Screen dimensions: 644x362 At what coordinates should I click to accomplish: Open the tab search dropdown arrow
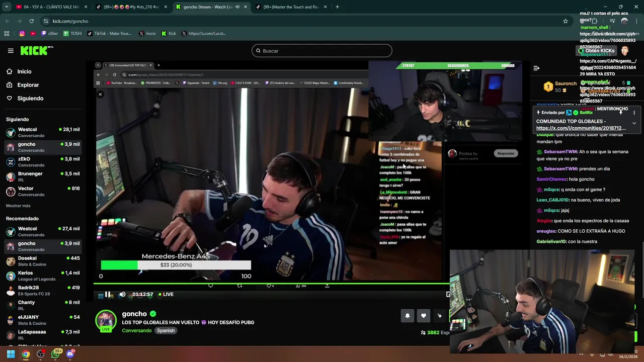coord(6,7)
